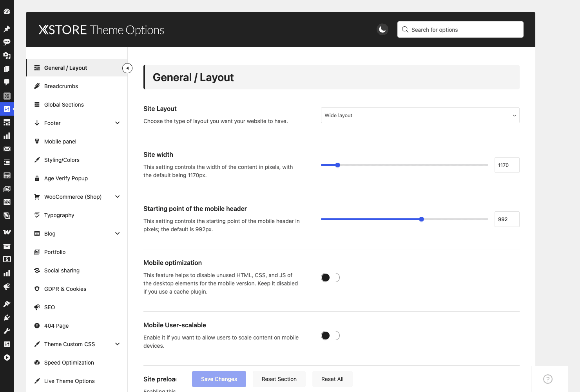Click the play circle icon in admin sidebar
Screen dimensions: 580x392
tap(7, 358)
